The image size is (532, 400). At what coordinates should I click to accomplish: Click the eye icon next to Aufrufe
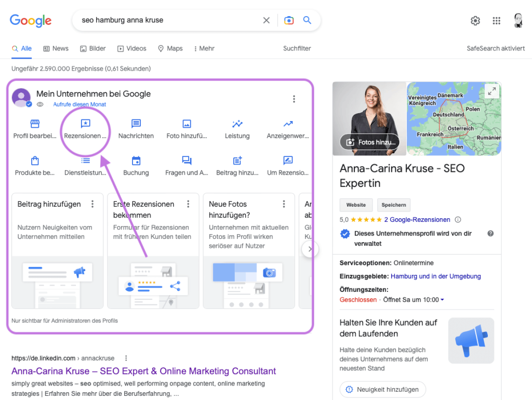(40, 104)
